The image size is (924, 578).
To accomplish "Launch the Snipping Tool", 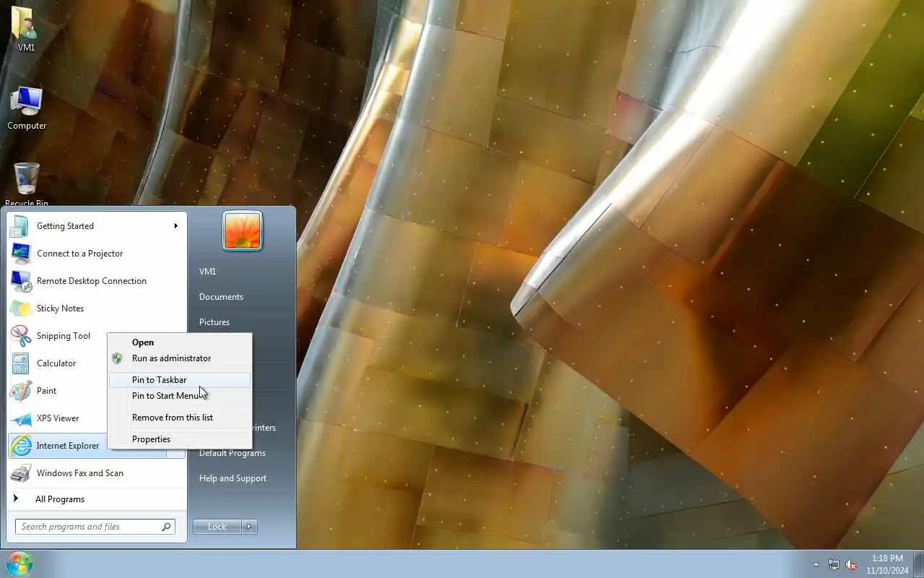I will tap(58, 336).
